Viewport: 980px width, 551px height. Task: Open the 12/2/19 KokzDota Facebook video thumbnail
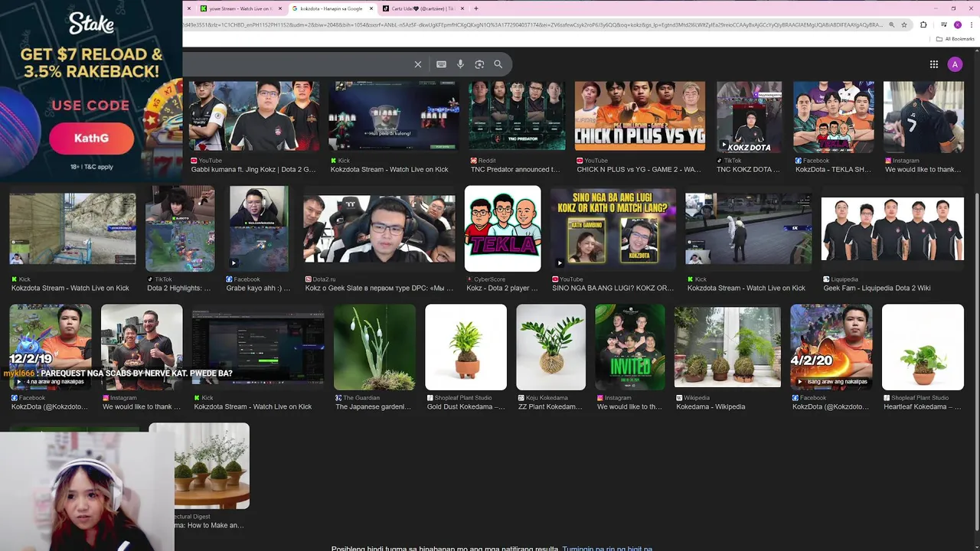(50, 347)
